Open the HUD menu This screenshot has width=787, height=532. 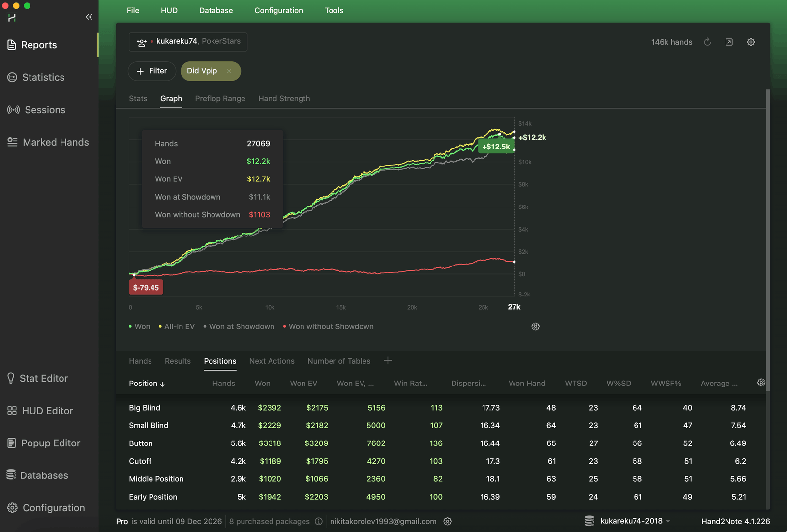click(169, 10)
